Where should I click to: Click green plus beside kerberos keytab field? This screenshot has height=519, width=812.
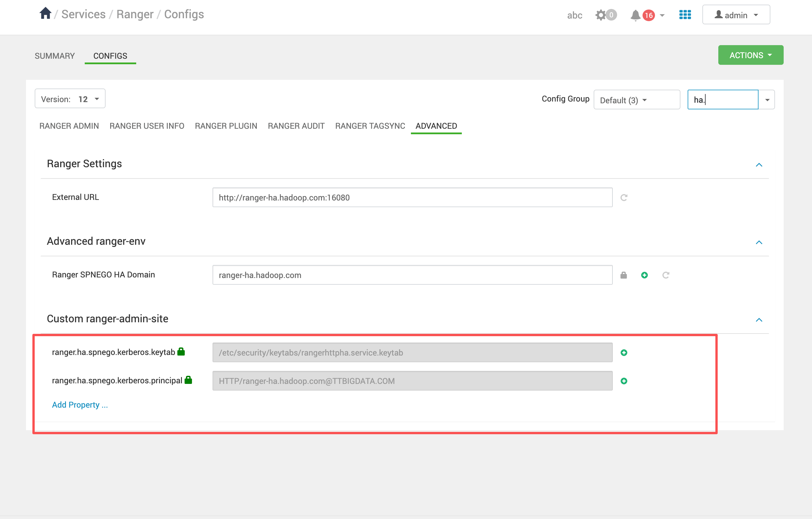coord(623,353)
